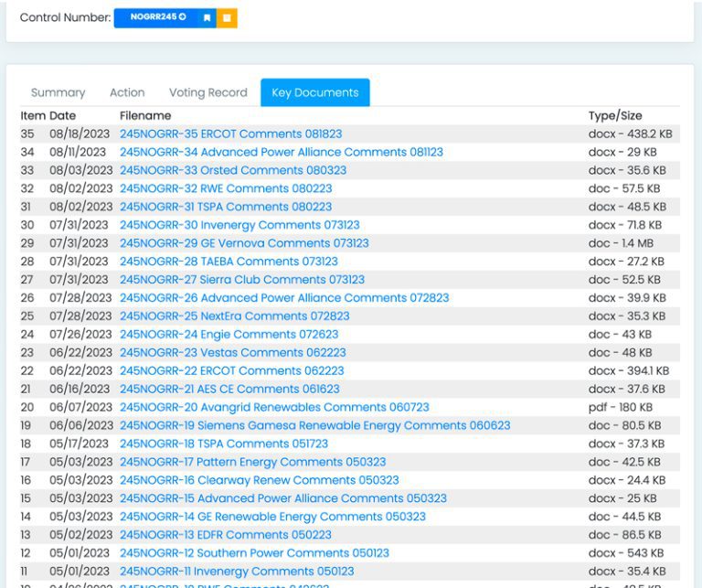Open 245NOGRR-11 Invenergy Comments 050123

pos(237,572)
